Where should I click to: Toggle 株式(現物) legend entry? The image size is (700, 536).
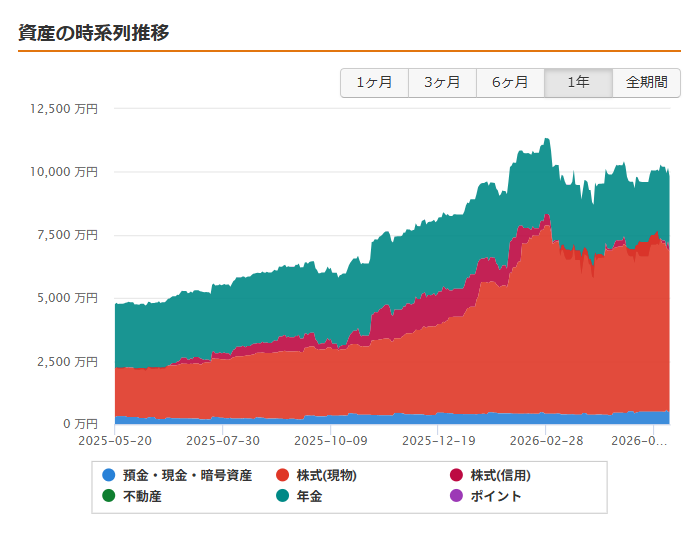pos(317,475)
